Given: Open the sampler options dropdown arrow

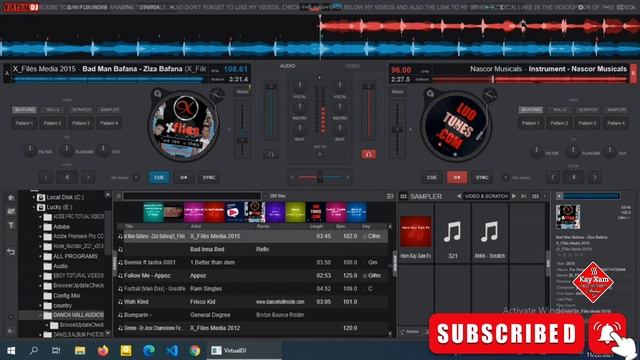Looking at the screenshot, I should (x=544, y=196).
